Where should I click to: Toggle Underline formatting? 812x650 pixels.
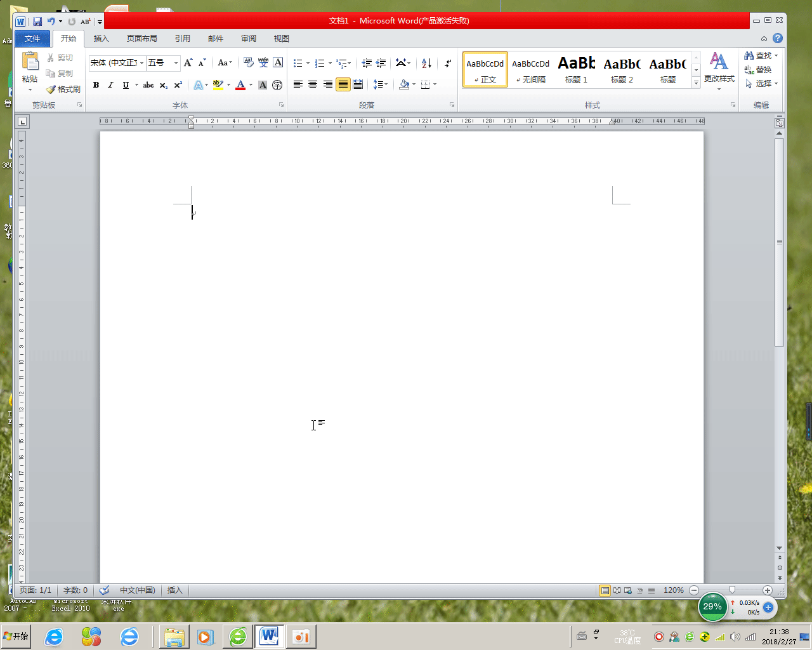coord(126,85)
